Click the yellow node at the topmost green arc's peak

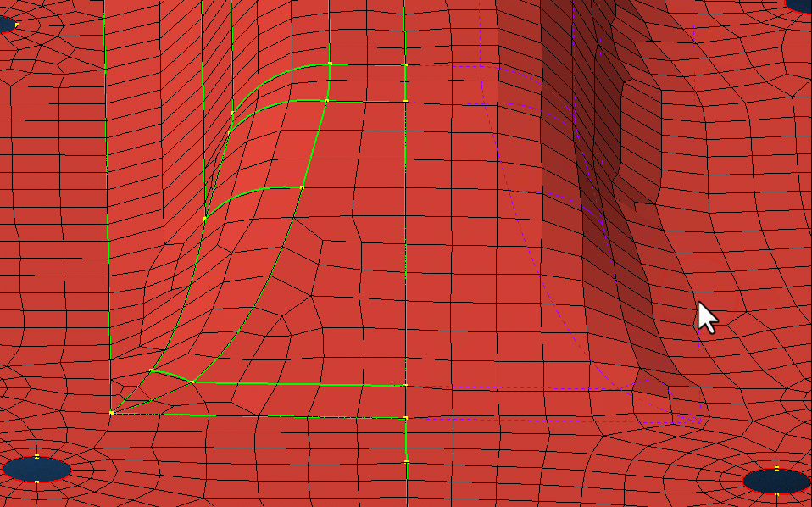click(x=330, y=64)
